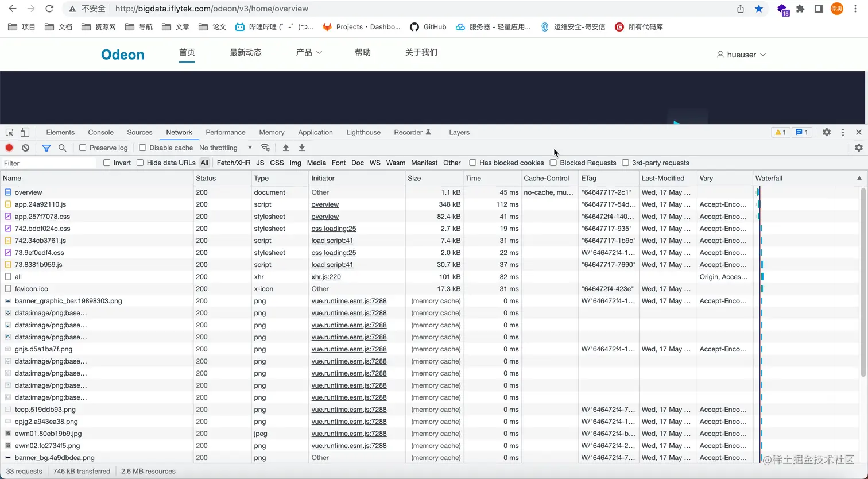Open network search magnifier icon
Viewport: 868px width, 479px height.
(x=63, y=148)
